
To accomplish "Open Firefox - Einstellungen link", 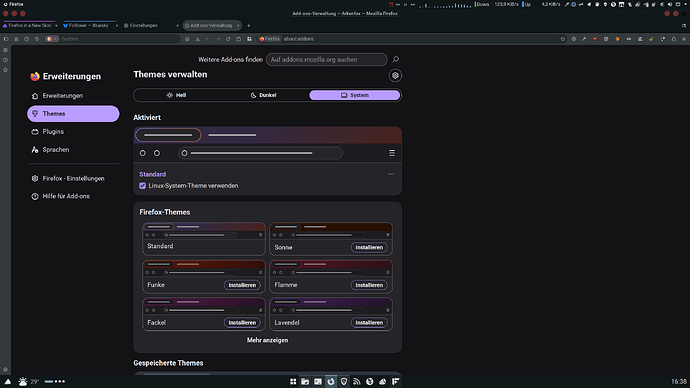I will click(x=73, y=178).
